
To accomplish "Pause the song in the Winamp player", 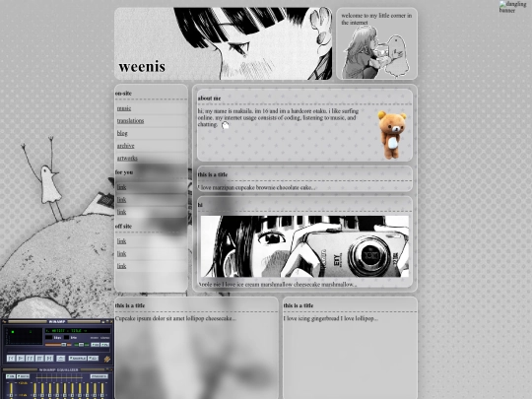I will [30, 358].
